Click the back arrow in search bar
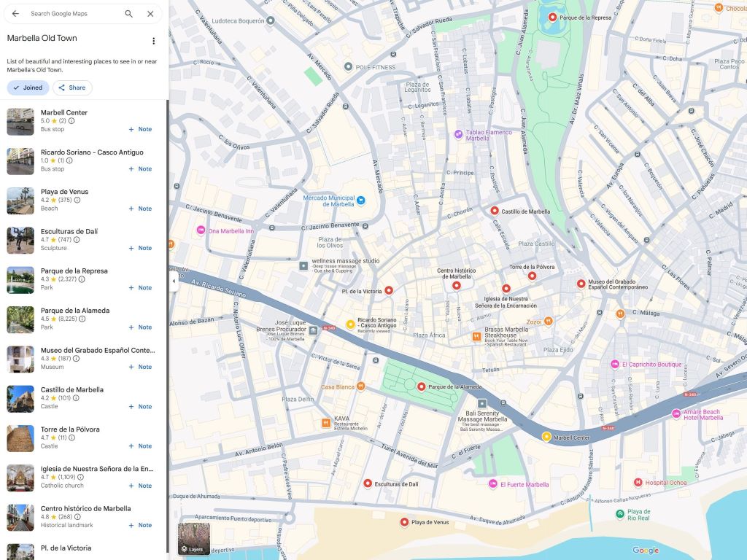747x560 pixels. pyautogui.click(x=15, y=14)
